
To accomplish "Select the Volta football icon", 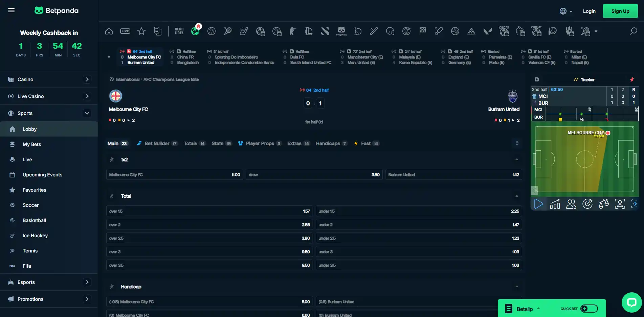I will [x=504, y=31].
